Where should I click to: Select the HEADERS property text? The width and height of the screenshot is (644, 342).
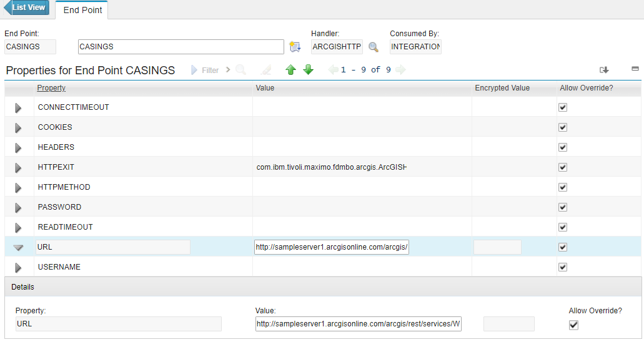click(x=56, y=147)
